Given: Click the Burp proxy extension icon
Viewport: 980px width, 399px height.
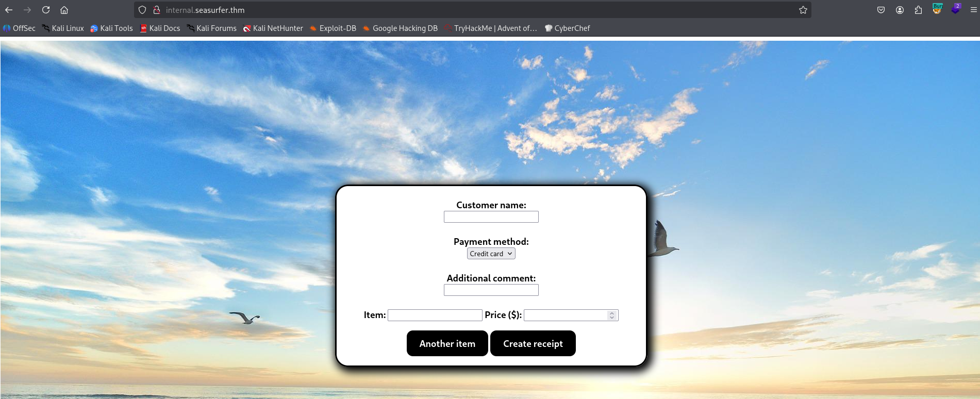Looking at the screenshot, I should (937, 9).
